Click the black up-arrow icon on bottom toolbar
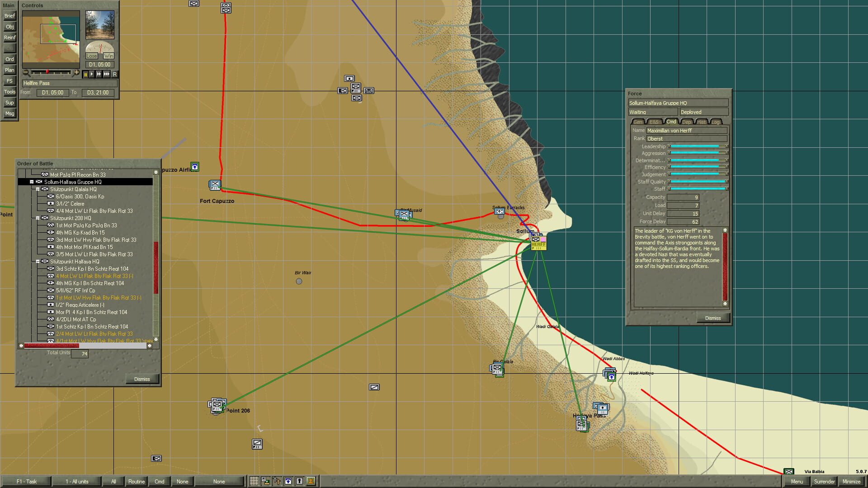This screenshot has height=488, width=868. tap(299, 481)
